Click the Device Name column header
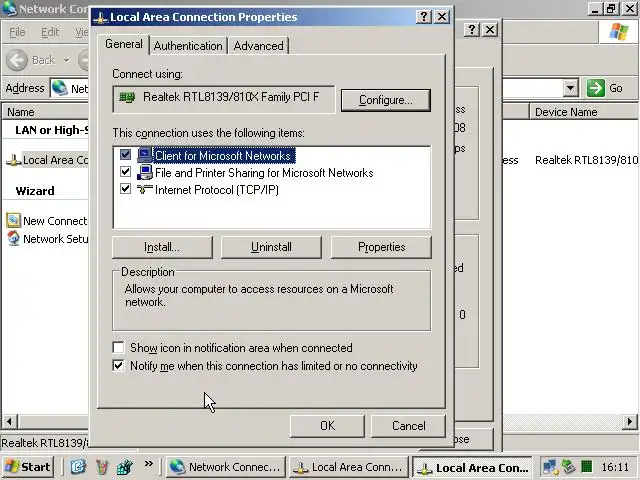Viewport: 640px width, 480px height. point(584,111)
